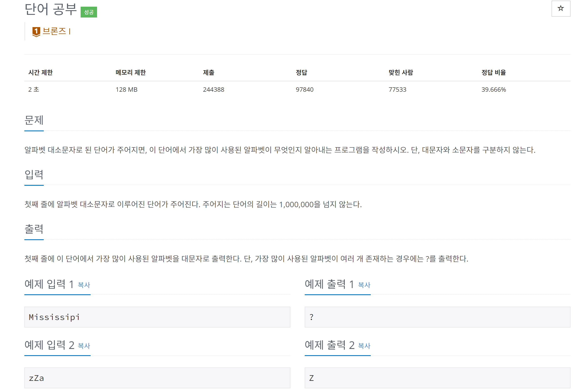Click the question mark sample output box
The height and width of the screenshot is (390, 588).
click(x=437, y=317)
